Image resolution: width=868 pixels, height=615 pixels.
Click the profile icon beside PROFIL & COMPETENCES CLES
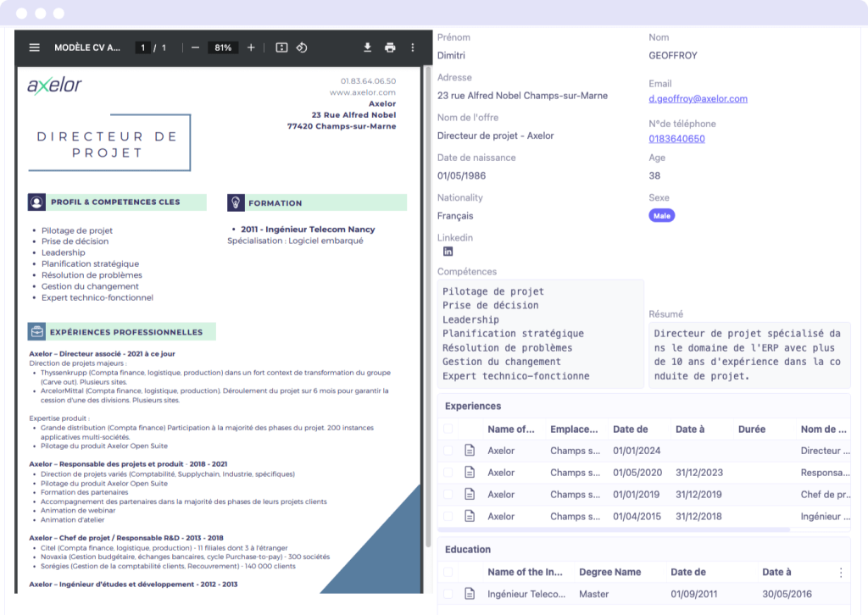tap(36, 202)
